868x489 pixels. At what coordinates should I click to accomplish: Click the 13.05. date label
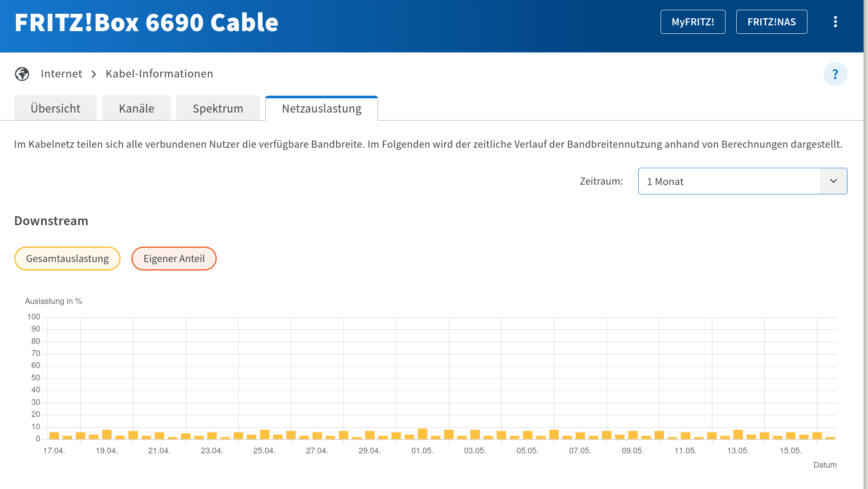[x=738, y=451]
